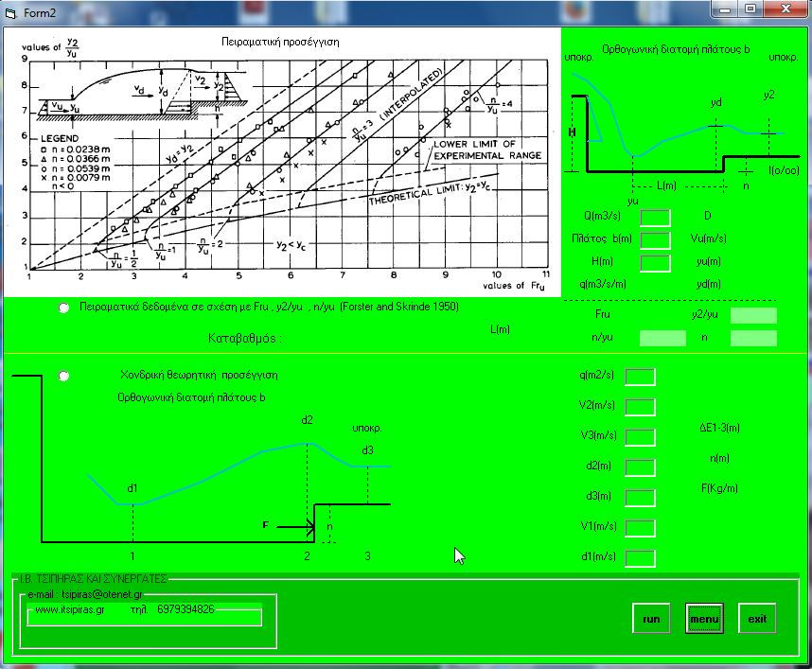Click the website www.itsipiras.gr text

click(x=70, y=609)
